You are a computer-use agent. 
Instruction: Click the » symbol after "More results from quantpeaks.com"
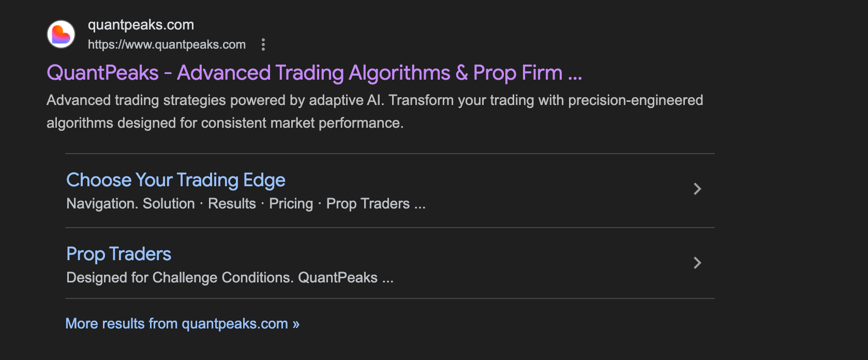click(296, 324)
